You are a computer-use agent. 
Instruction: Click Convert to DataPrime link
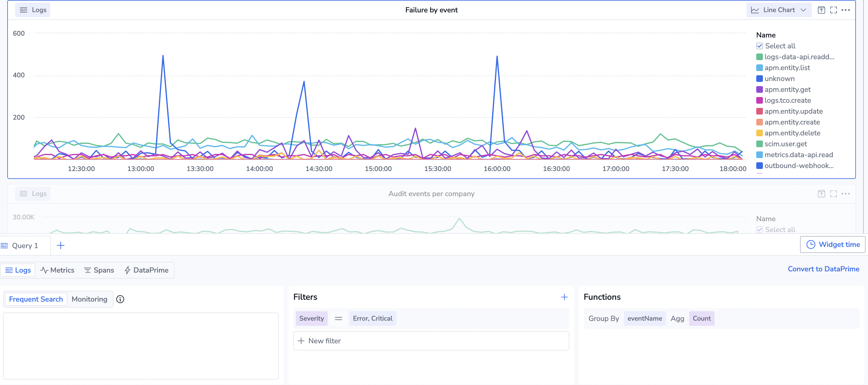(x=823, y=269)
